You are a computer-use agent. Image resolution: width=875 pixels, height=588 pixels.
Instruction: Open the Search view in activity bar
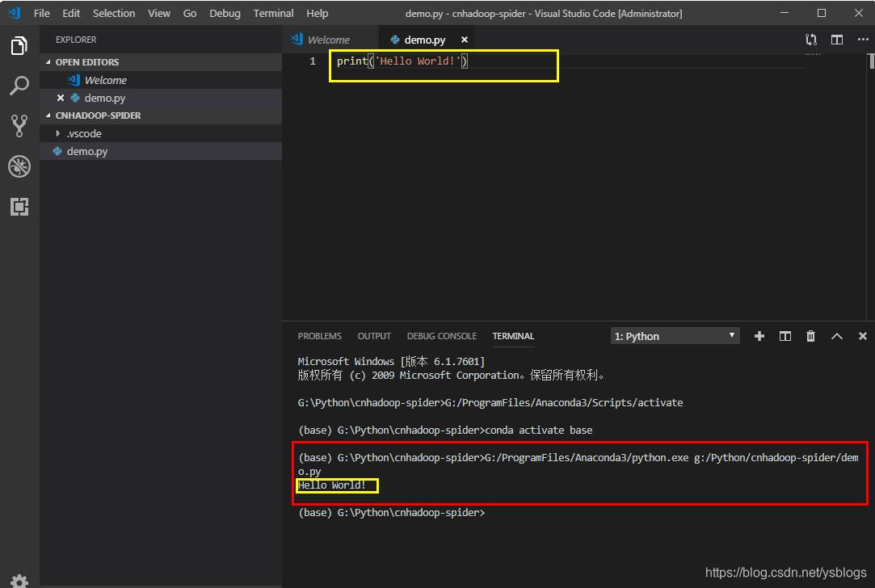pyautogui.click(x=19, y=86)
